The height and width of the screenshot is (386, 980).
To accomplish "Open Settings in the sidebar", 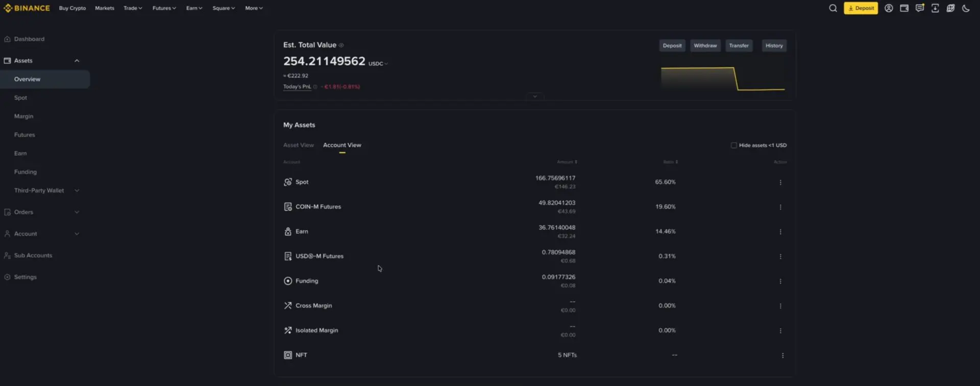I will 26,277.
